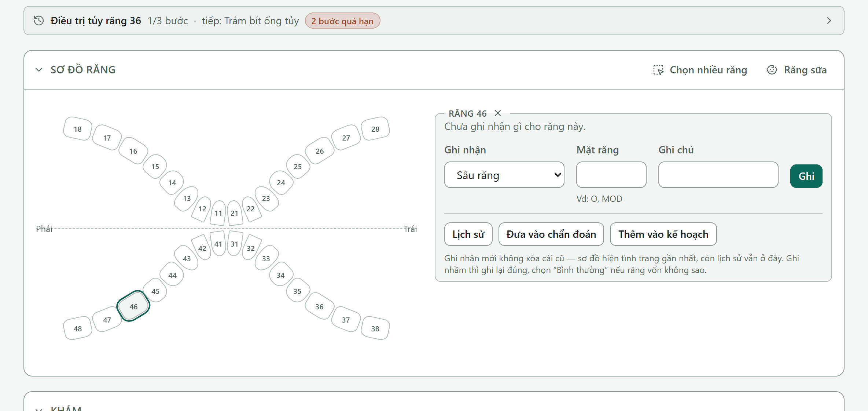Viewport: 868px width, 411px height.
Task: Open treatment details via right chevron arrow
Action: click(x=829, y=21)
